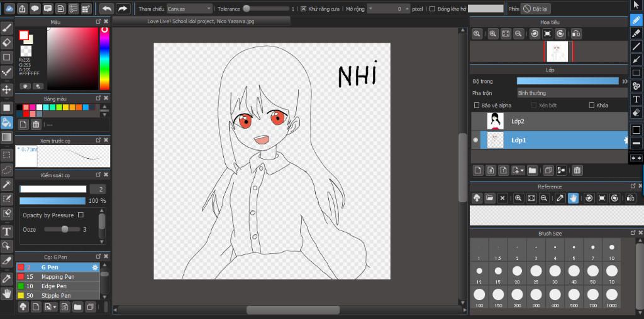Delete palette color with trash icon

[36, 124]
